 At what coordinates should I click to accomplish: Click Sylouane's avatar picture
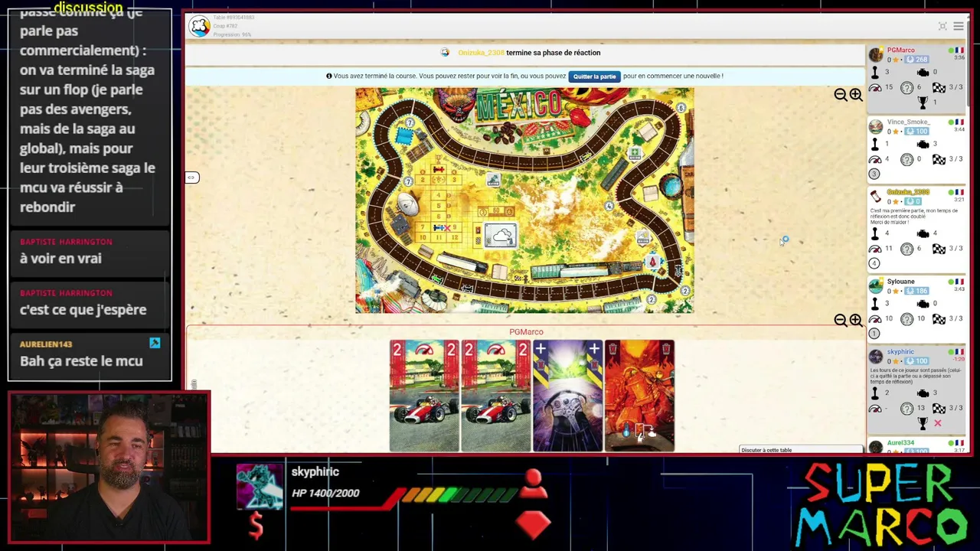click(876, 286)
